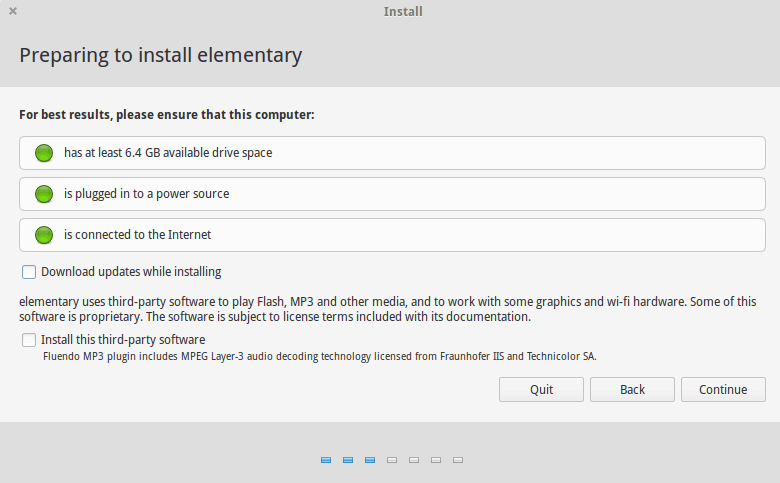This screenshot has height=483, width=780.
Task: Click the green power source status icon
Action: click(44, 194)
